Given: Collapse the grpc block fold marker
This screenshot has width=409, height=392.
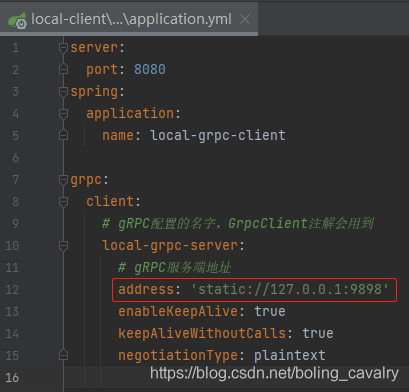Looking at the screenshot, I should [63, 180].
